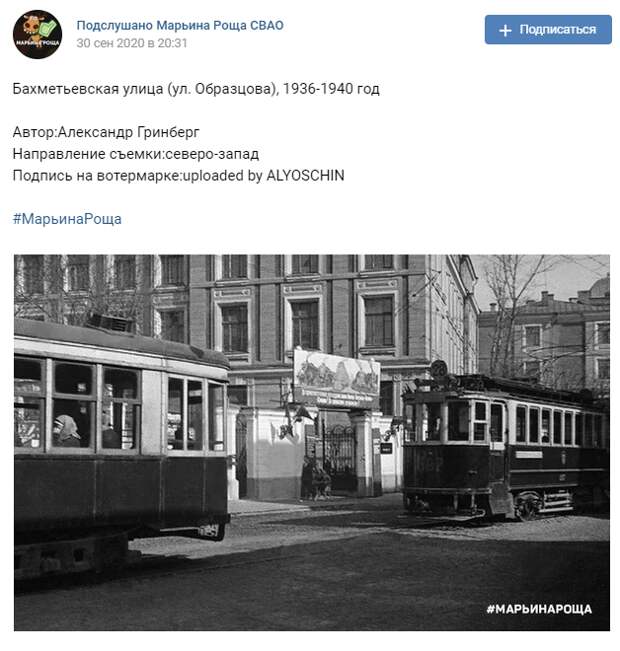Click the billboard above the gate in photo

pos(336,379)
